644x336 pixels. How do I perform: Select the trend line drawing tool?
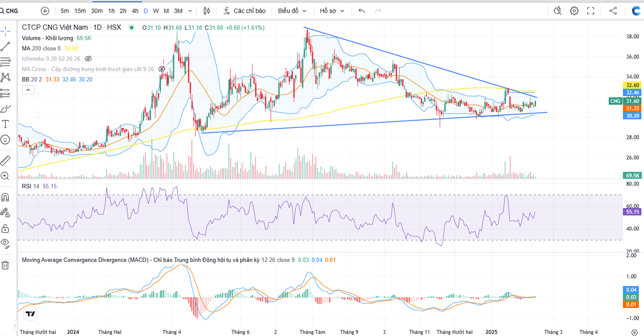pyautogui.click(x=6, y=46)
